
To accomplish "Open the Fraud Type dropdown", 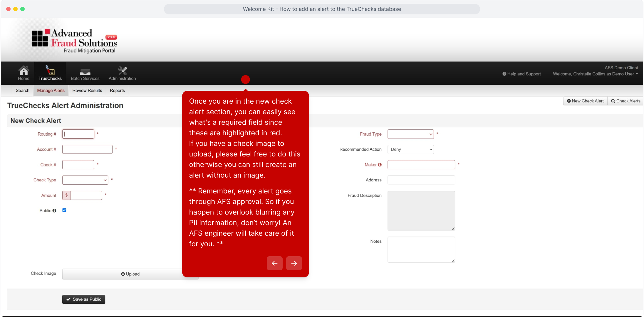I will 411,134.
